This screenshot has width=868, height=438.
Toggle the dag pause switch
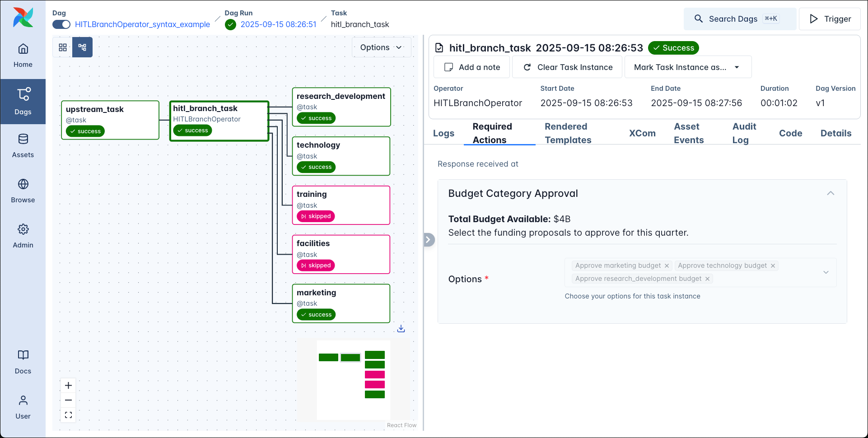point(61,24)
